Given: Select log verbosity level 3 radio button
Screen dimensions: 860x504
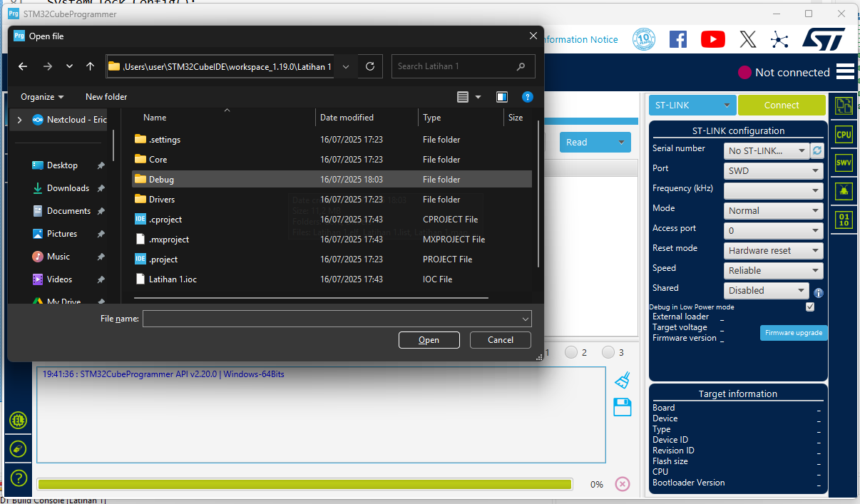Looking at the screenshot, I should coord(610,351).
